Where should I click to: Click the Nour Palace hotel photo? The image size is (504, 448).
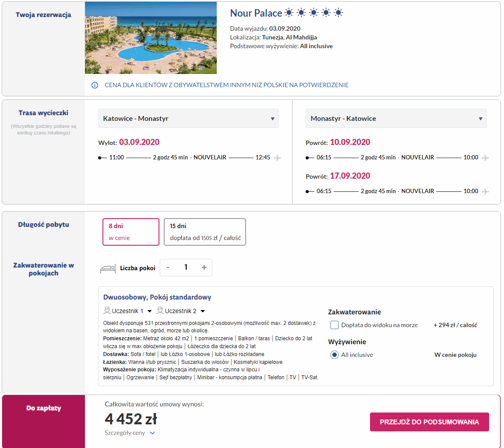click(x=151, y=38)
